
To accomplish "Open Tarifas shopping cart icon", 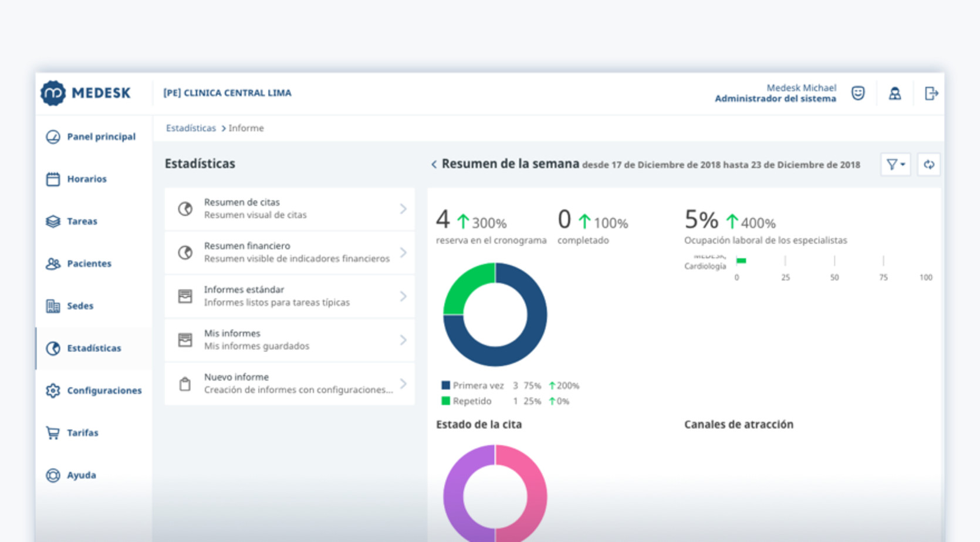I will click(53, 433).
